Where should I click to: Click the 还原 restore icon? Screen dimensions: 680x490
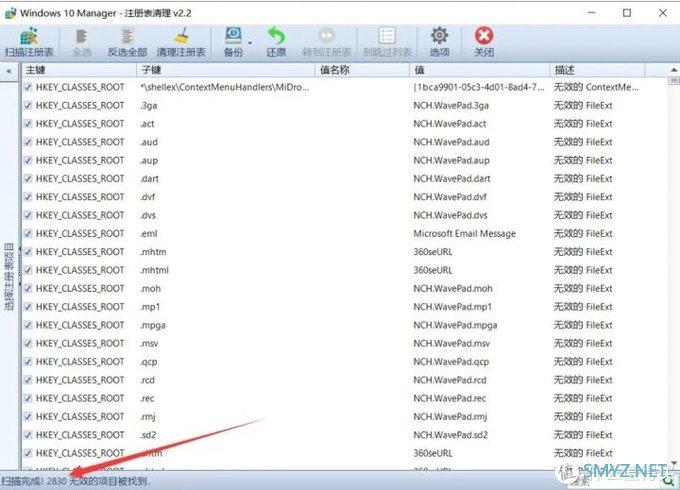[276, 36]
